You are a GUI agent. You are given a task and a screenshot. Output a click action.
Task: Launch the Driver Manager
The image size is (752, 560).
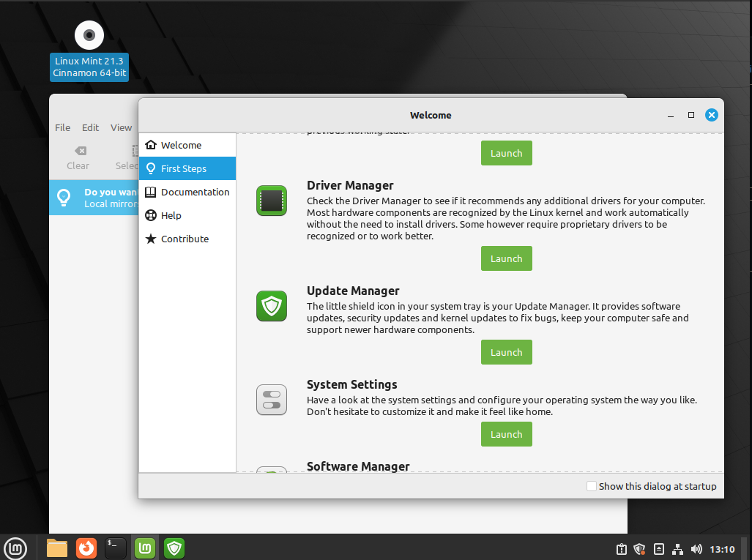tap(507, 258)
